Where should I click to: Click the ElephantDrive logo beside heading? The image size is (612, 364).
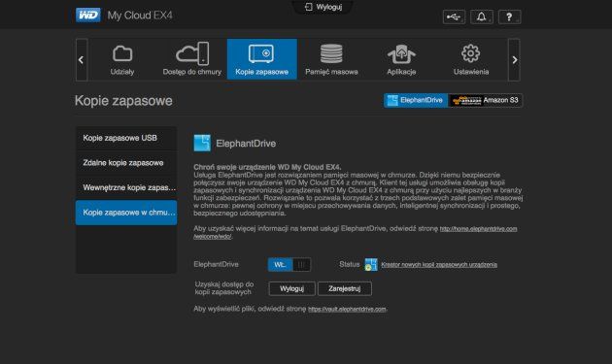tap(202, 144)
